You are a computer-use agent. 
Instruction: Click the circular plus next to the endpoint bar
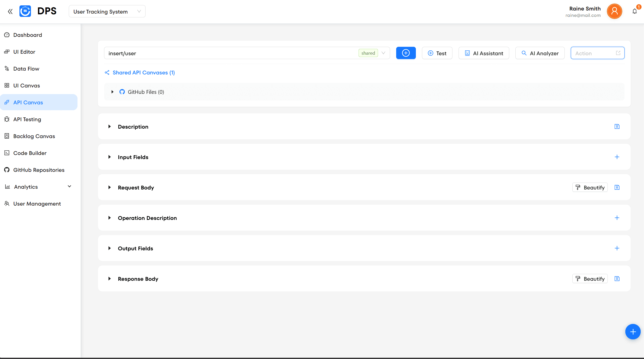click(x=406, y=53)
